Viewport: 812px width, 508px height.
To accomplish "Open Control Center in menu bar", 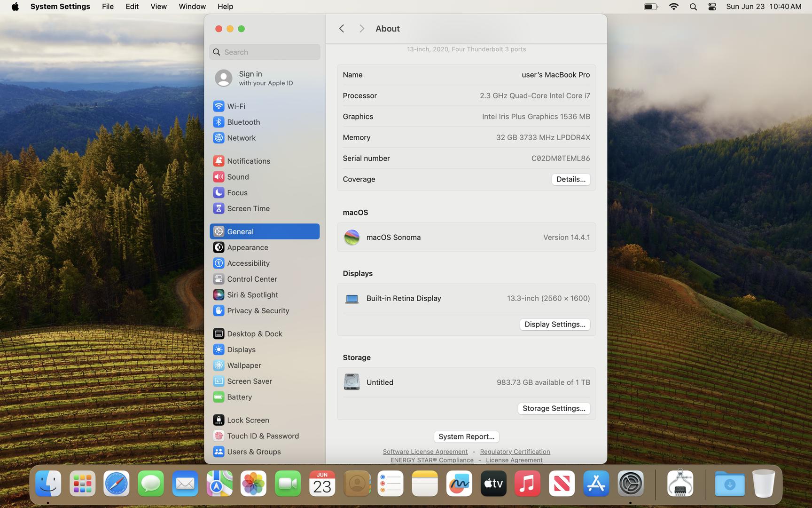I will [x=712, y=7].
